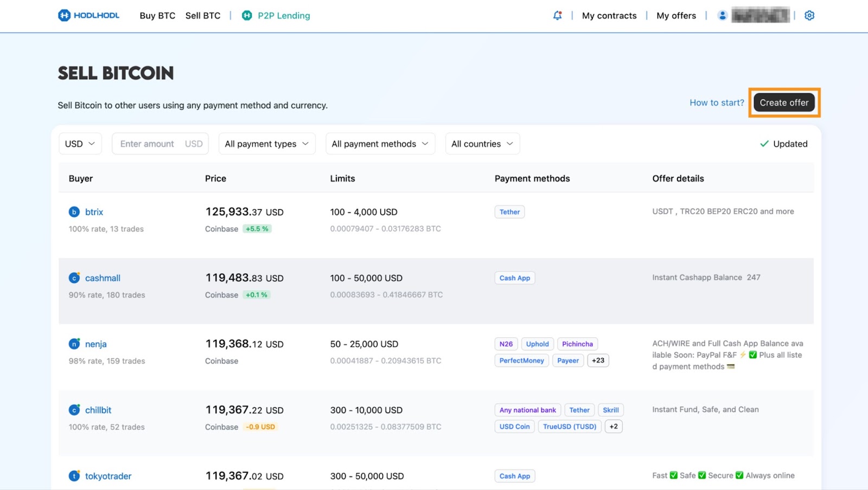Click Any national bank tag
The height and width of the screenshot is (490, 868).
[x=528, y=410]
